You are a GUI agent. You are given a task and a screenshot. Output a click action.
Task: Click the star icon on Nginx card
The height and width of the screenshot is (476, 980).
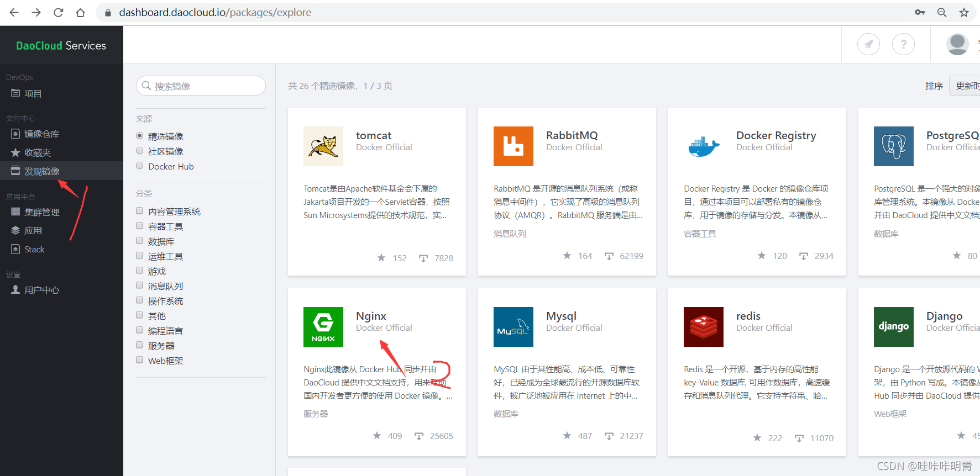(x=377, y=436)
